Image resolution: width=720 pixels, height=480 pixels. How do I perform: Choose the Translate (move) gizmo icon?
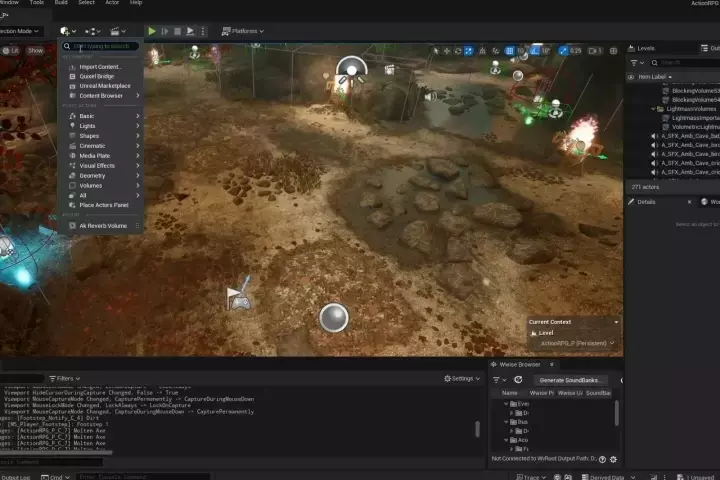(x=447, y=51)
